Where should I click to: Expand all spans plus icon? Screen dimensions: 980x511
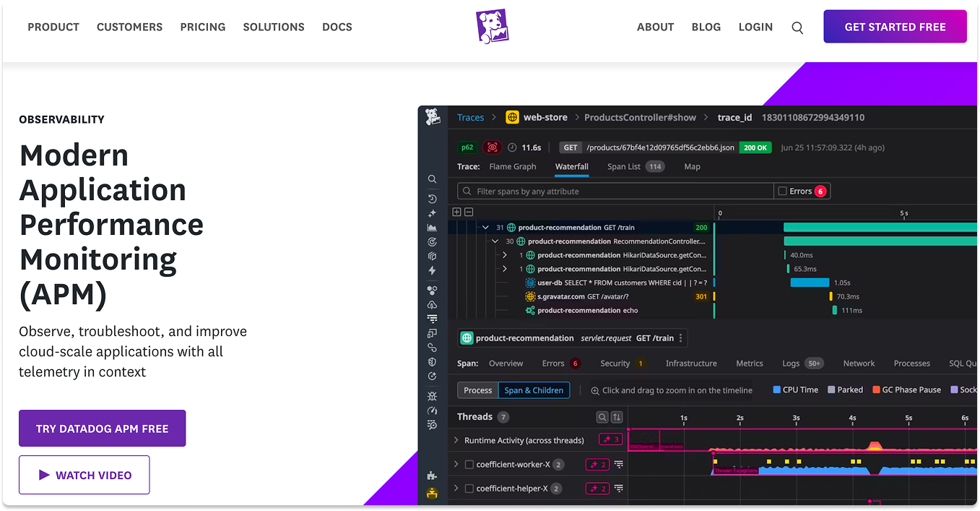click(456, 212)
